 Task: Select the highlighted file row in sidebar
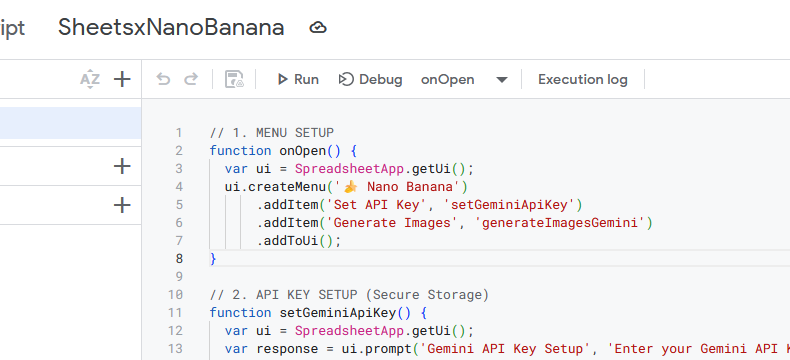coord(70,122)
